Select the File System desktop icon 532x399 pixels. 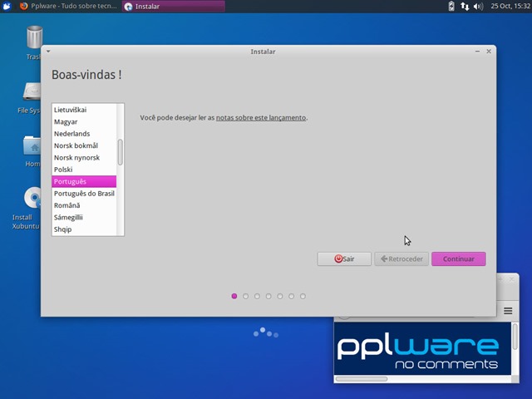pyautogui.click(x=31, y=98)
